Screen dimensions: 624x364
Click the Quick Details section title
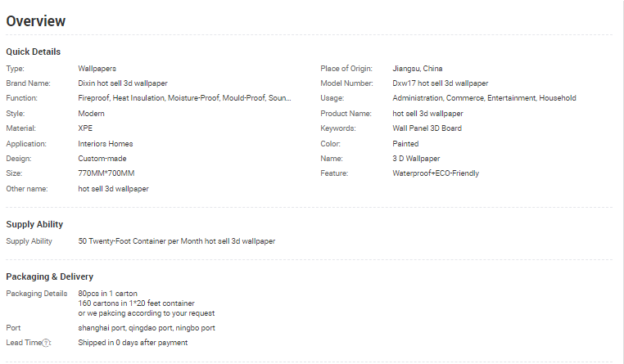[x=34, y=52]
